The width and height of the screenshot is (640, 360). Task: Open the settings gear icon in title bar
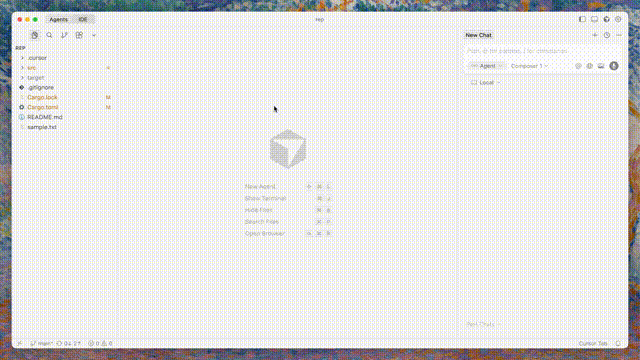(x=618, y=19)
